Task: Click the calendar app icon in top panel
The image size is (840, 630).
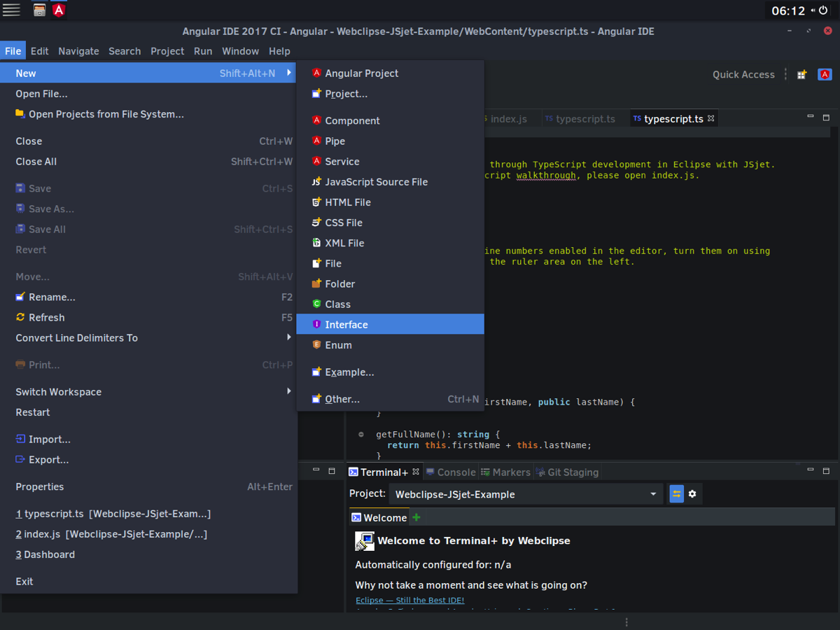Action: [40, 10]
